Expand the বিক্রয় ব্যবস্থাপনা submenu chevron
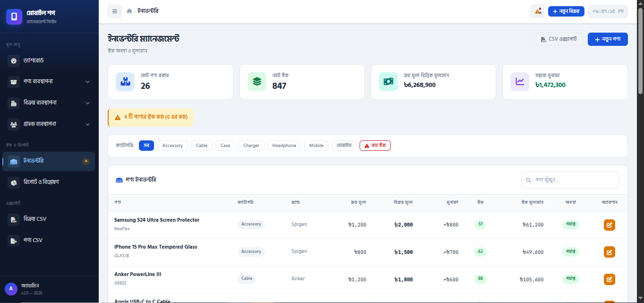The height and width of the screenshot is (303, 644). click(x=87, y=103)
